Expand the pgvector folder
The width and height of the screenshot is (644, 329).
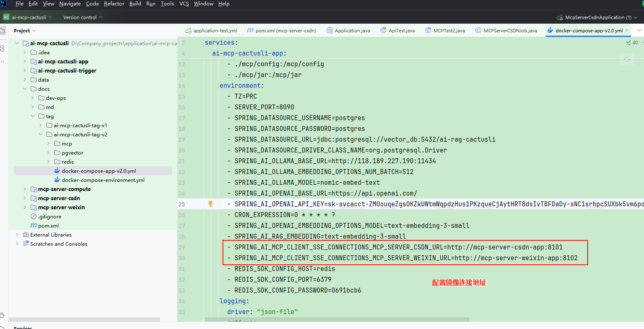48,152
